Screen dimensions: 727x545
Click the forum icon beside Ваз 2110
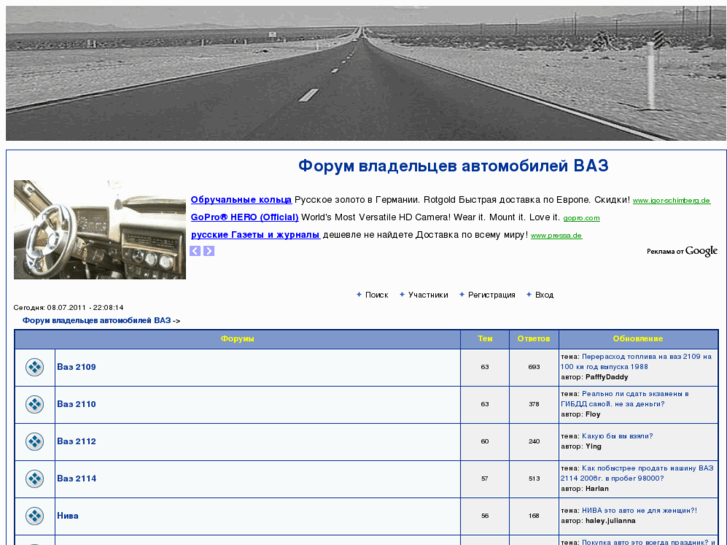coord(35,404)
